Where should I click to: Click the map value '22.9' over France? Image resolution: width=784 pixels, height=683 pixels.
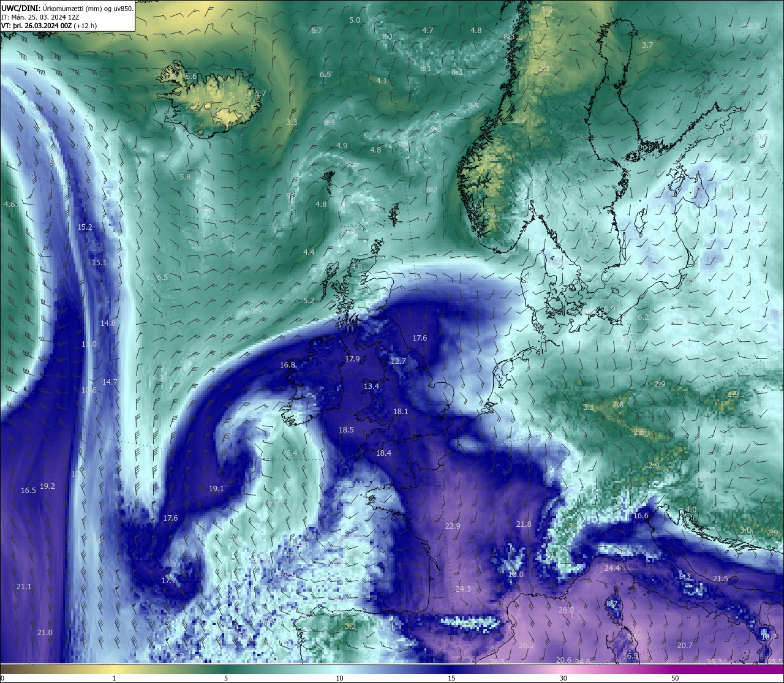coord(453,526)
